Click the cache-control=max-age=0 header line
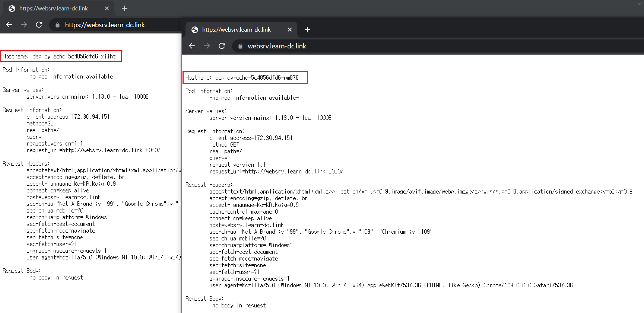The width and height of the screenshot is (644, 313). click(x=244, y=211)
